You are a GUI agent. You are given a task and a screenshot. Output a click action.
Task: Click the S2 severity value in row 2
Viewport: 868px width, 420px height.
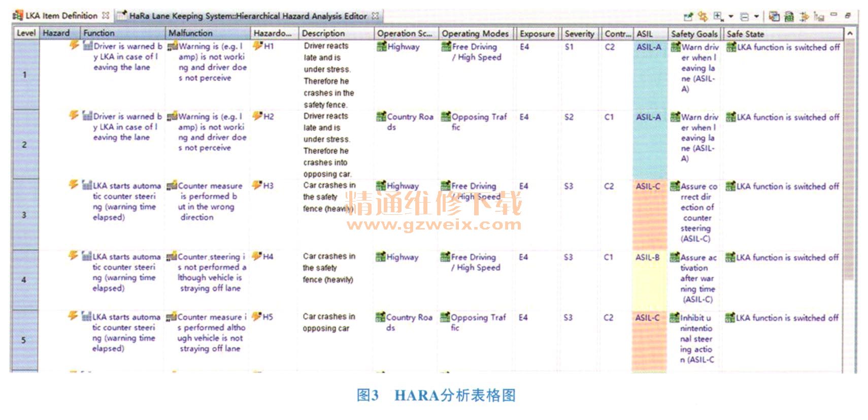[x=569, y=117]
